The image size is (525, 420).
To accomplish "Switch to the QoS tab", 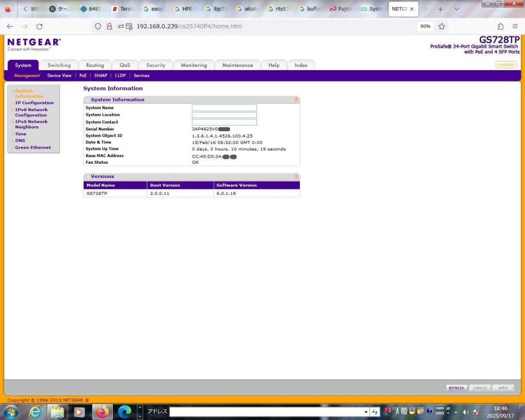I will pyautogui.click(x=125, y=65).
